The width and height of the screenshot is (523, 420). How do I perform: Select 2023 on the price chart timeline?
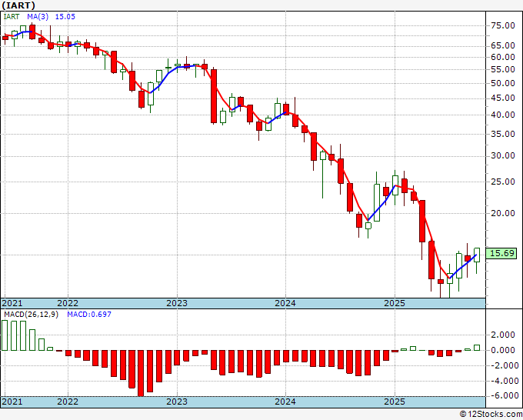click(177, 303)
